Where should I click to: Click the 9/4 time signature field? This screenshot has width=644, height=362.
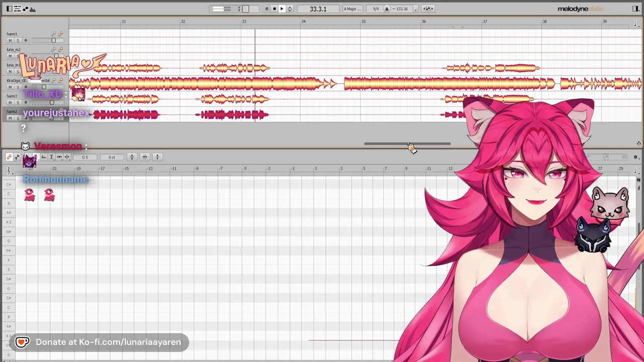point(375,9)
